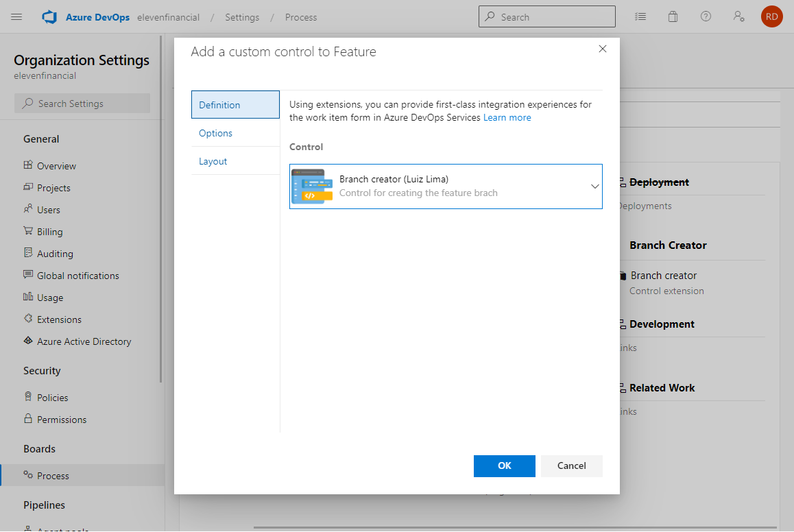Open the Auditing settings page
Viewport: 794px width, 532px height.
tap(55, 254)
